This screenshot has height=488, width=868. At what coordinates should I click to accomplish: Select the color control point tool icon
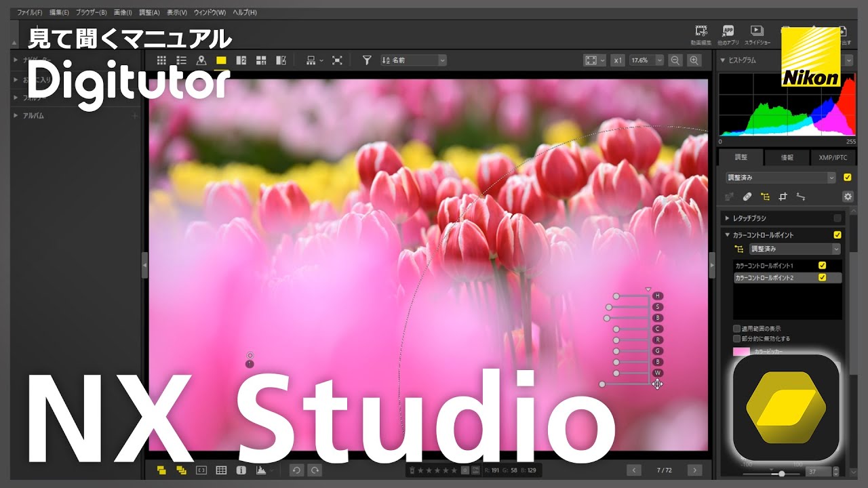click(765, 197)
